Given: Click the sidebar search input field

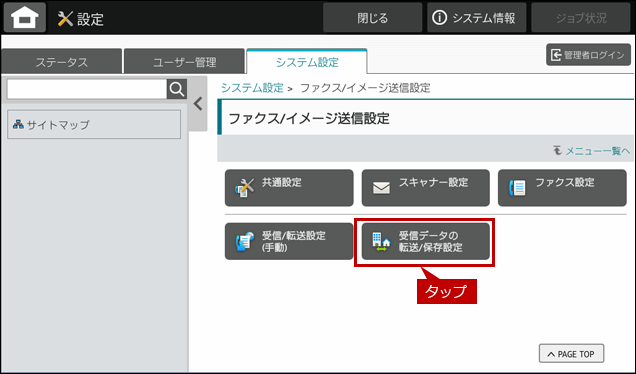Looking at the screenshot, I should click(x=87, y=89).
